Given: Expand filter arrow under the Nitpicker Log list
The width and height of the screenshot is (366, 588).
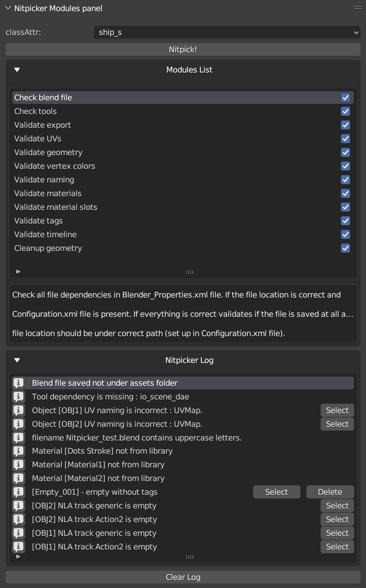Looking at the screenshot, I should (x=18, y=557).
